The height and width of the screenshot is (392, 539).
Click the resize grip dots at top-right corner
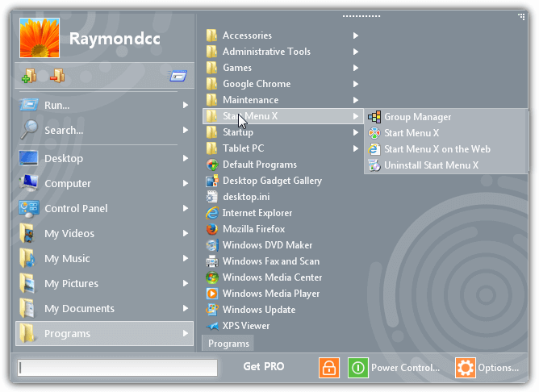click(521, 16)
